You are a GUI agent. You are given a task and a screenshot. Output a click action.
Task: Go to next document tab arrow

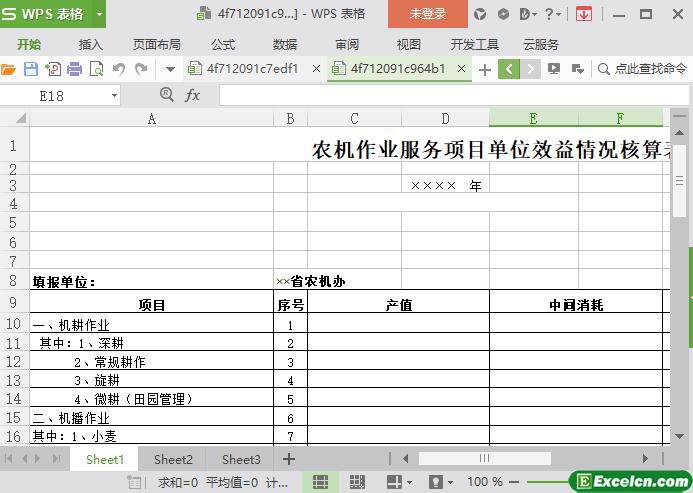coord(530,69)
